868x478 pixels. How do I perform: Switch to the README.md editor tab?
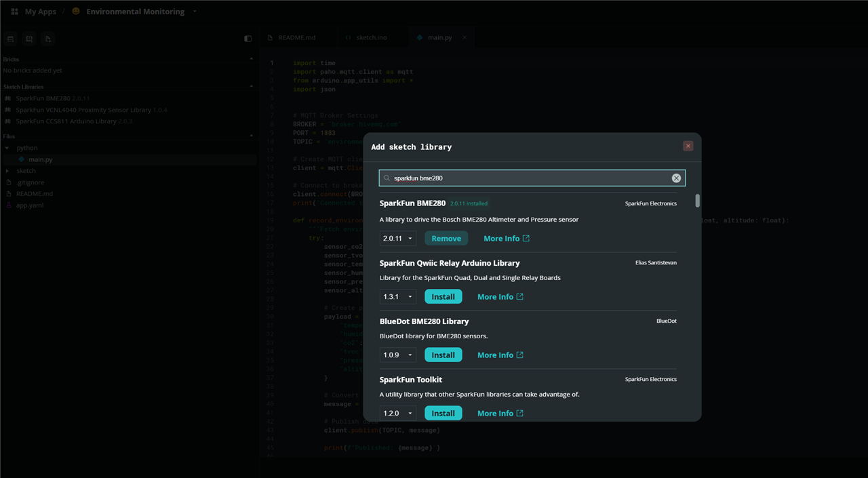point(297,37)
